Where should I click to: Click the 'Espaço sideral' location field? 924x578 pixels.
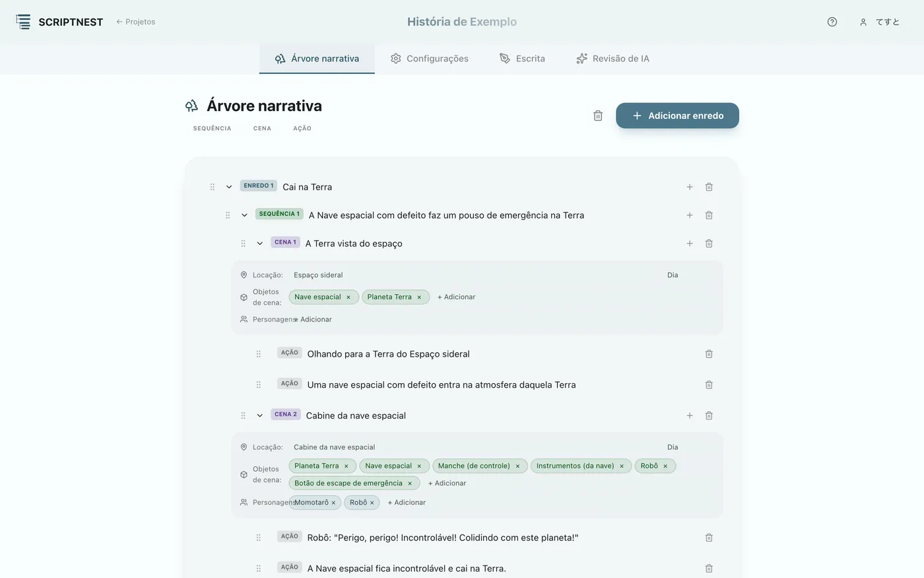pos(476,275)
